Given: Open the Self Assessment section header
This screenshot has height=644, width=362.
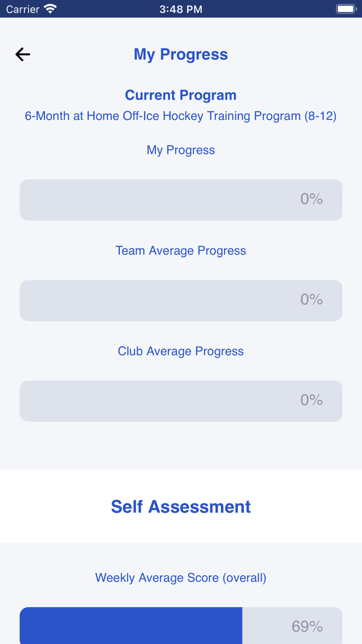Looking at the screenshot, I should pos(180,506).
